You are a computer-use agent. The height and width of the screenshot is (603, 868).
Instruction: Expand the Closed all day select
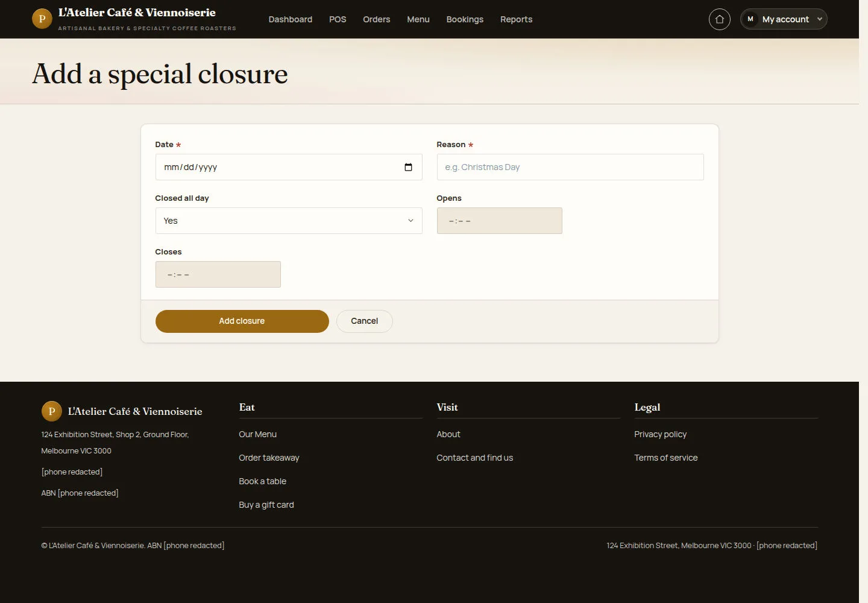coord(289,221)
